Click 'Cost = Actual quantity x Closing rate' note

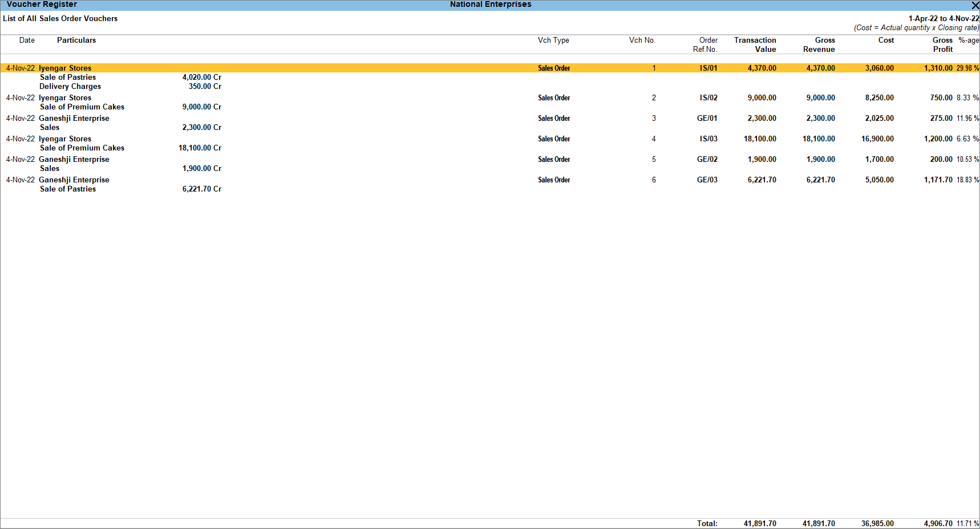click(916, 28)
